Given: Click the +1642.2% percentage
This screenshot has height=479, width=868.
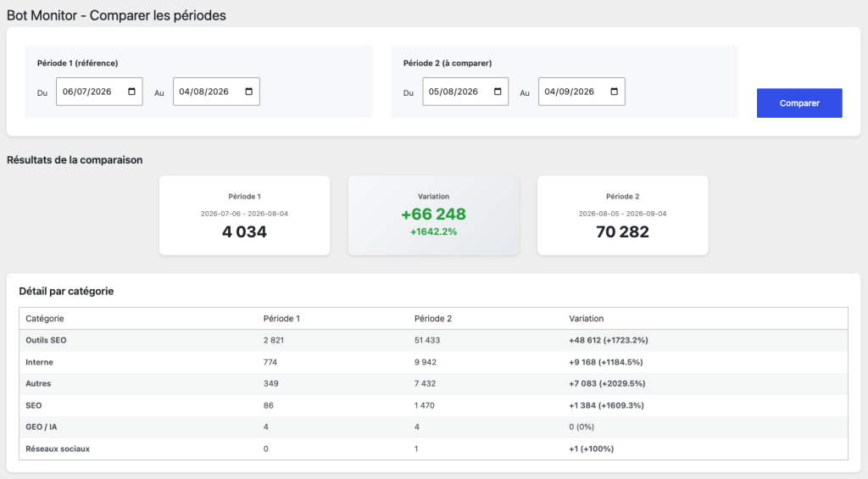Looking at the screenshot, I should pyautogui.click(x=433, y=231).
